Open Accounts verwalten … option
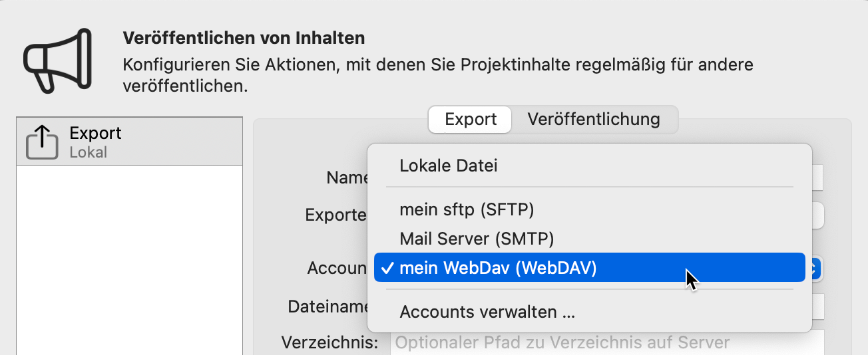The width and height of the screenshot is (868, 355). click(x=487, y=312)
